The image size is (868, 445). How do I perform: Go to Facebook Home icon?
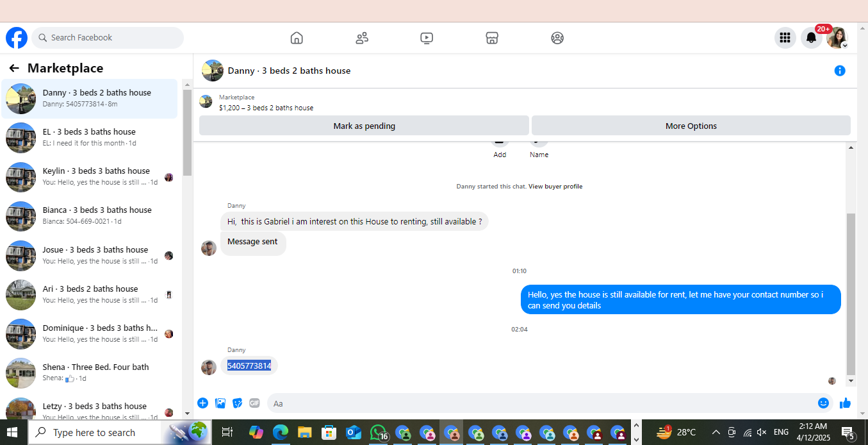[297, 38]
